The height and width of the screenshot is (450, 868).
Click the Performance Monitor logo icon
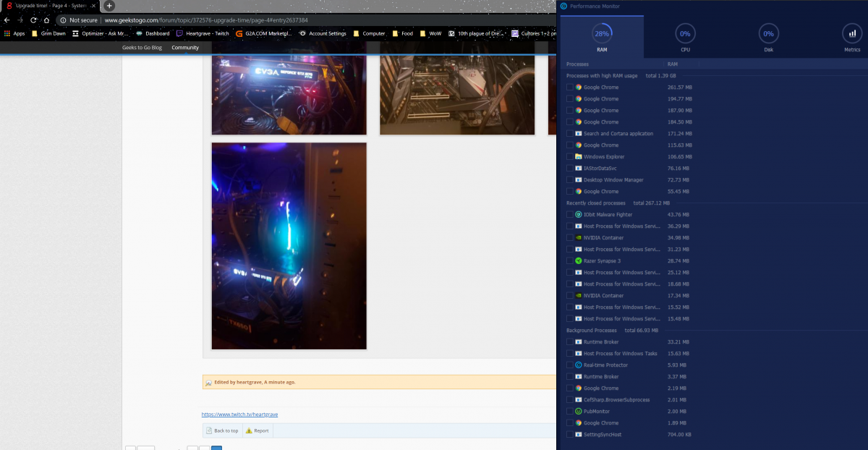point(563,6)
